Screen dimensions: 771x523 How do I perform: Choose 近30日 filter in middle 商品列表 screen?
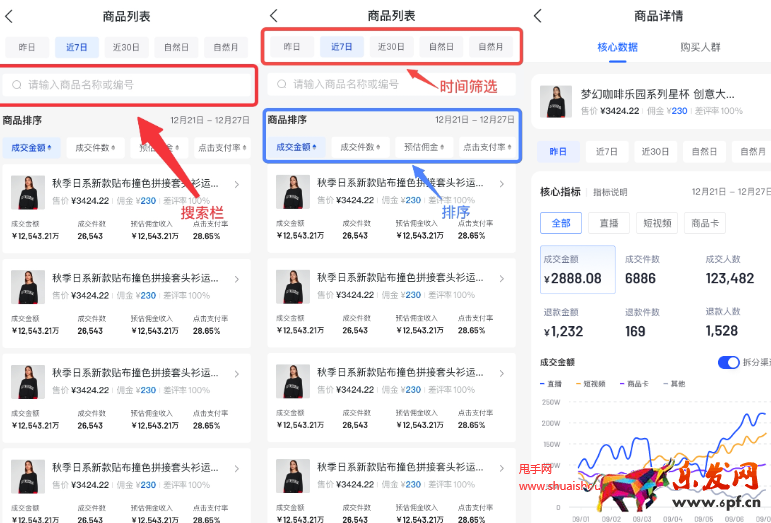pos(391,47)
